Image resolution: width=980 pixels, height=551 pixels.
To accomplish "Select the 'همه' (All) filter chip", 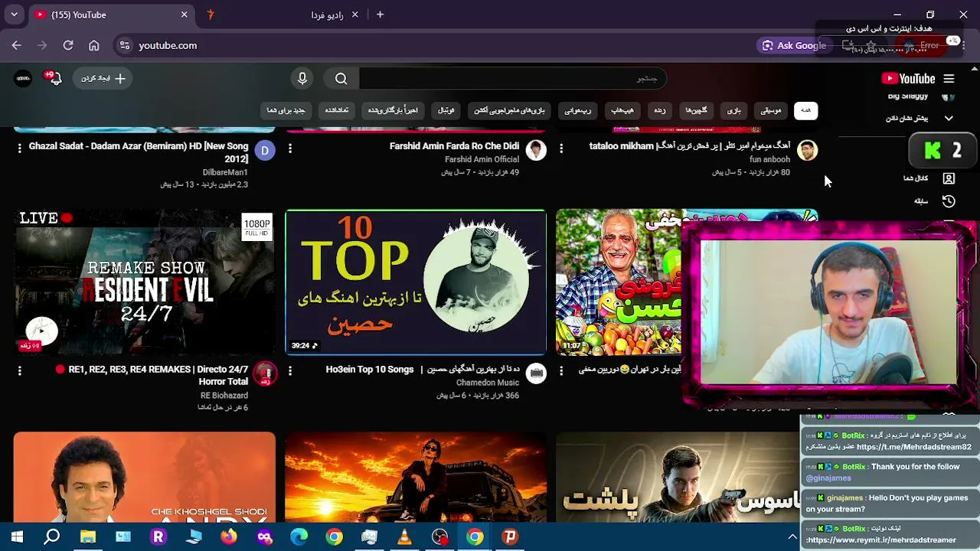I will click(x=806, y=110).
